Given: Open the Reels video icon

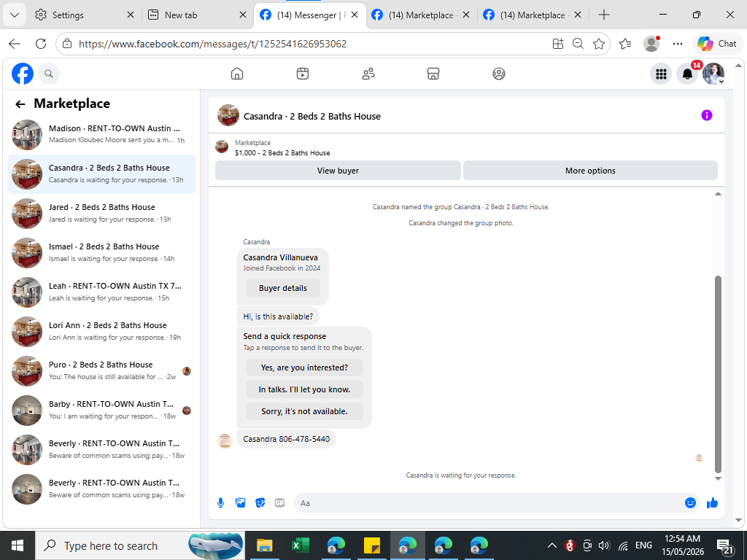Looking at the screenshot, I should (x=303, y=74).
